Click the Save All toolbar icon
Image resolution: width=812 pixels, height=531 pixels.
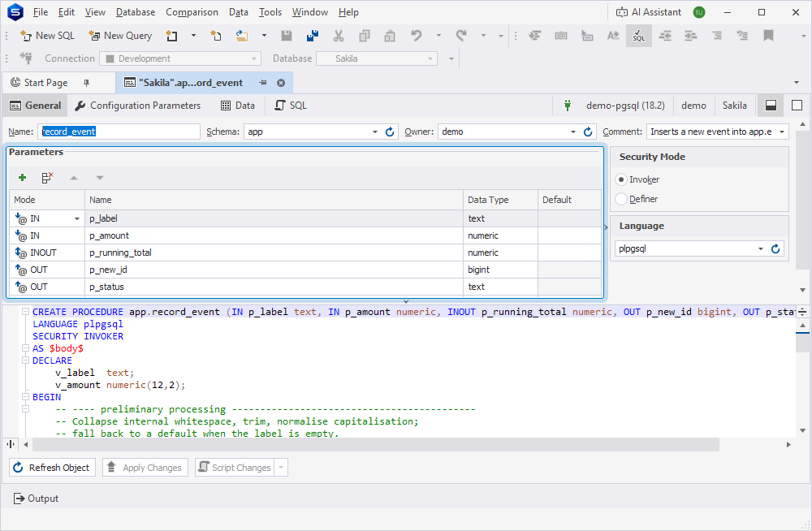[313, 35]
